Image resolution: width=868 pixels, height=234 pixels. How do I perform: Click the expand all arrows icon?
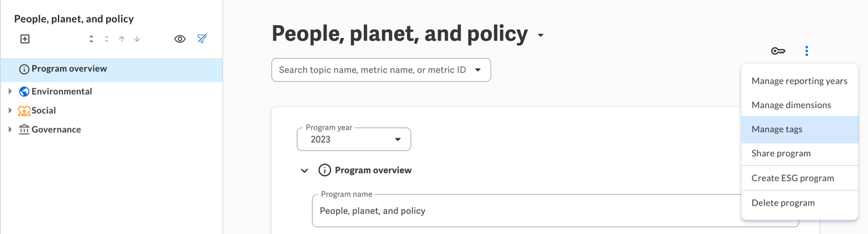coord(91,39)
